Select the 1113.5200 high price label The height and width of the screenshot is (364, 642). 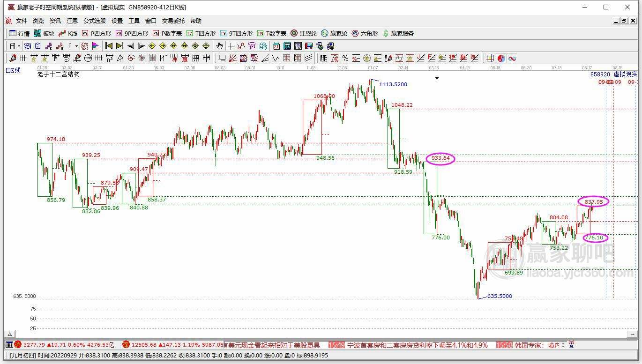click(393, 84)
